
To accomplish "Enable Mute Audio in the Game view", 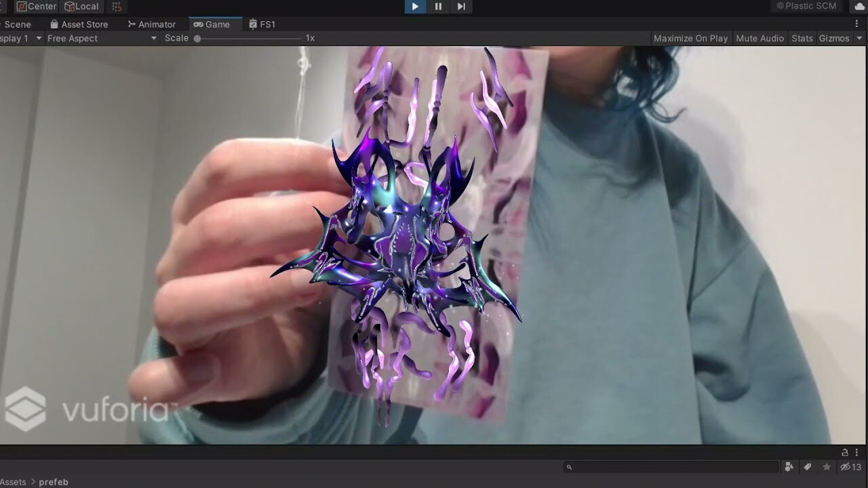I will pos(759,38).
